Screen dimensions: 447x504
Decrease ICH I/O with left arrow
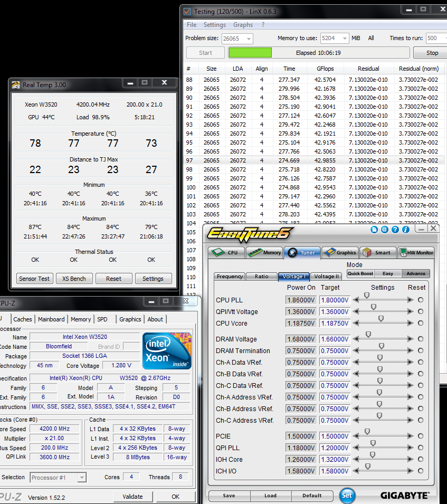point(356,471)
